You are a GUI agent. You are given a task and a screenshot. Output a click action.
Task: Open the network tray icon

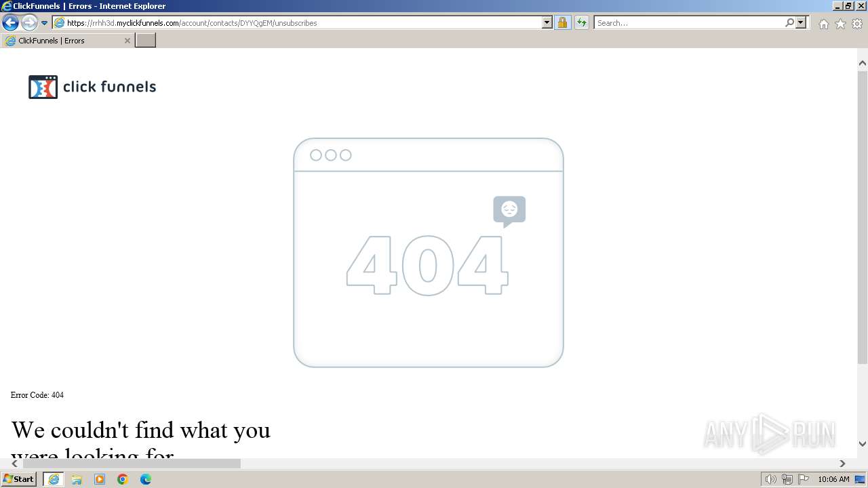pos(787,479)
